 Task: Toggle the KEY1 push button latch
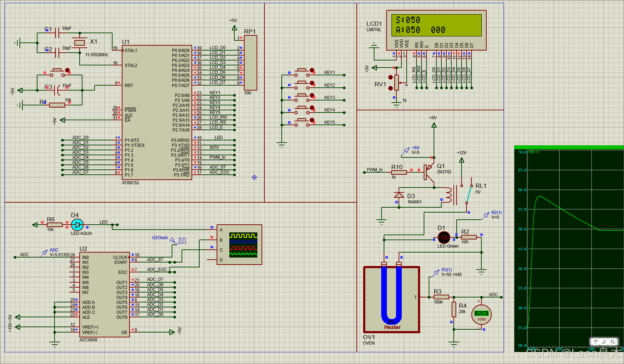pyautogui.click(x=312, y=70)
